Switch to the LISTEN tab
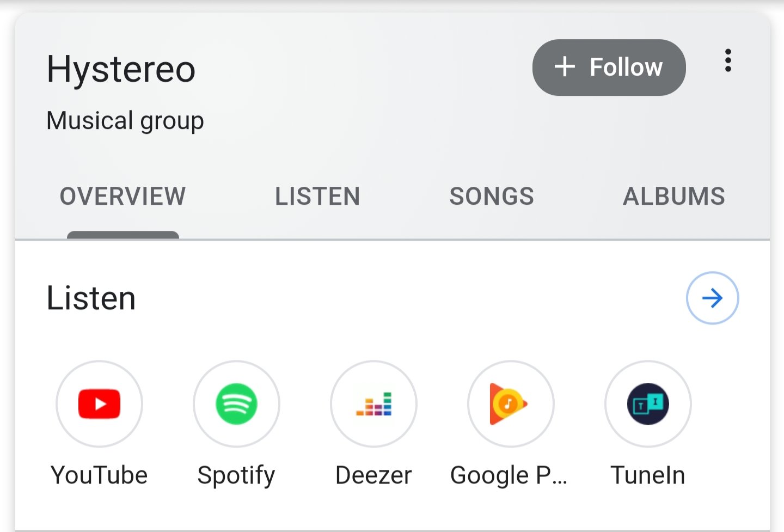Viewport: 784px width, 532px height. pos(317,197)
